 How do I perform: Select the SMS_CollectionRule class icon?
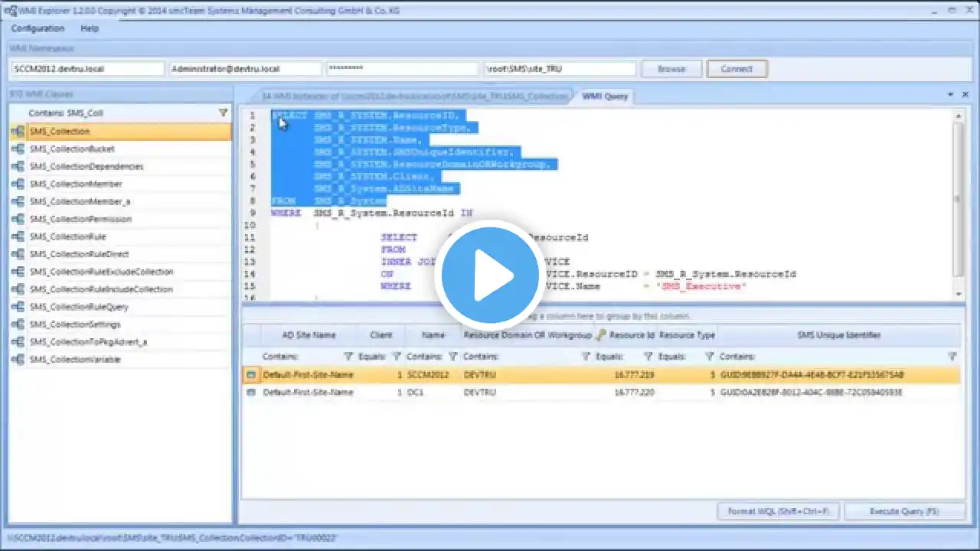[18, 237]
